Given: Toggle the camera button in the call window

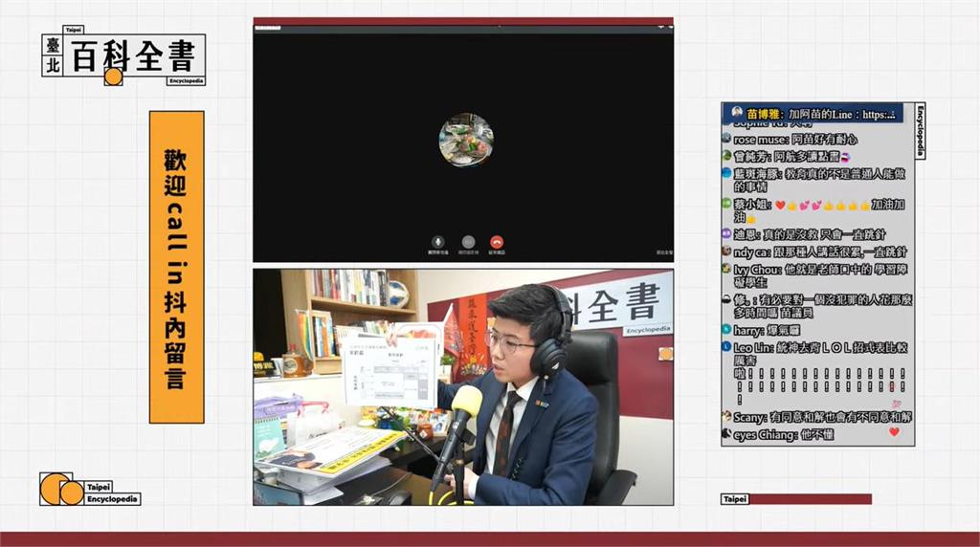Looking at the screenshot, I should tap(468, 242).
